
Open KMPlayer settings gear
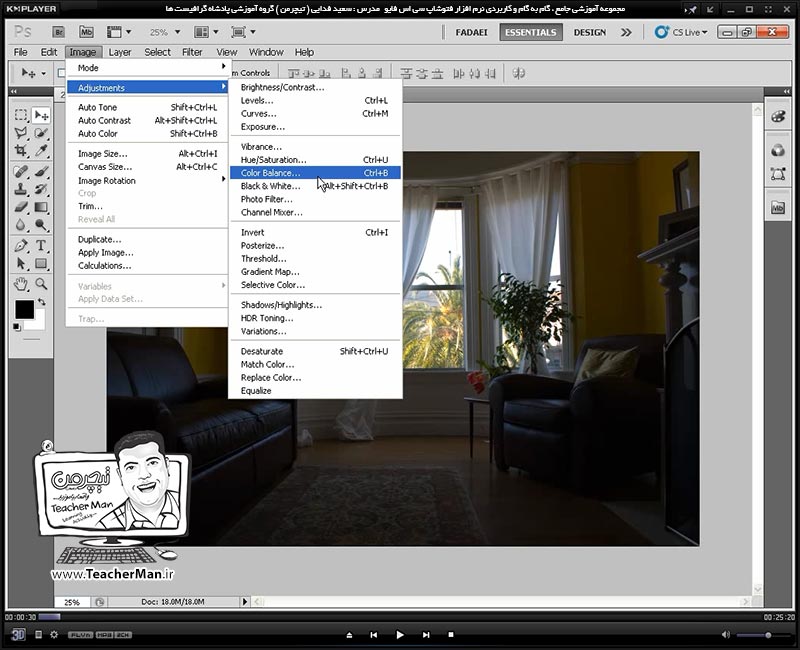coord(54,635)
